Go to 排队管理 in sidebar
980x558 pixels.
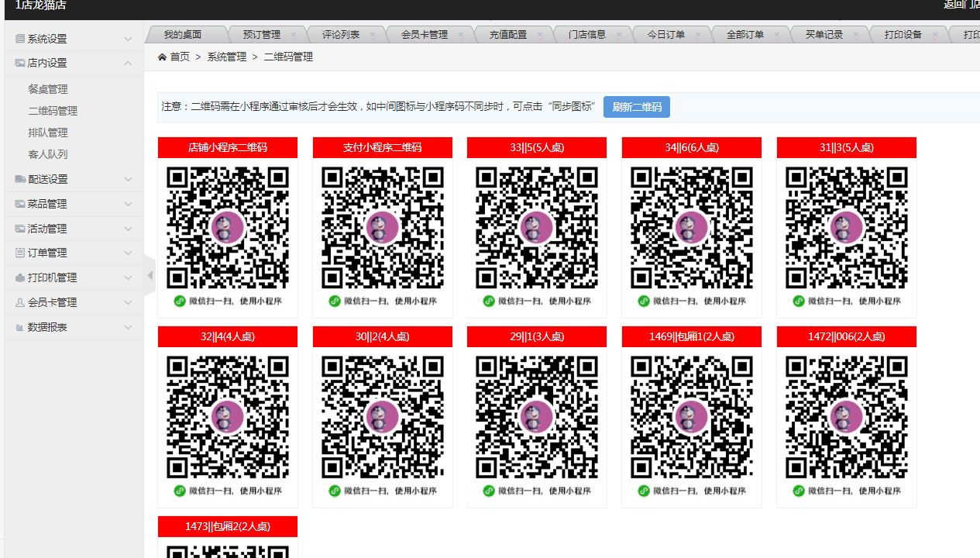(48, 133)
